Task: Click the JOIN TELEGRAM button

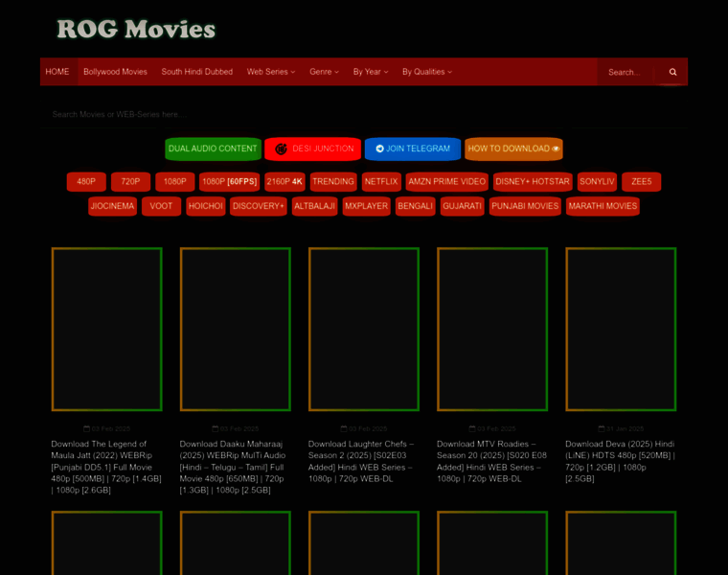Action: (x=413, y=149)
